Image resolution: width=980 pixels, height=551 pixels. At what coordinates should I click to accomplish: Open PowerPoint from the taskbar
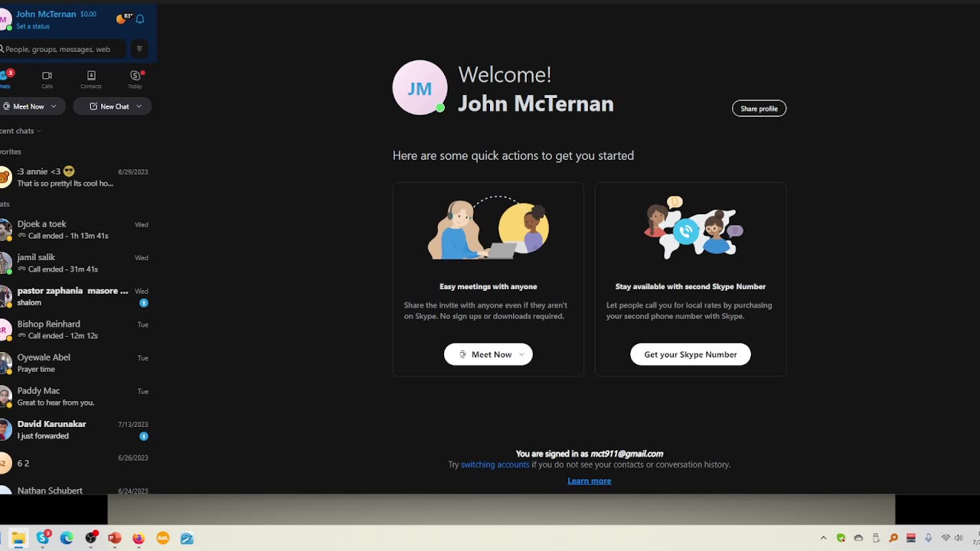115,538
